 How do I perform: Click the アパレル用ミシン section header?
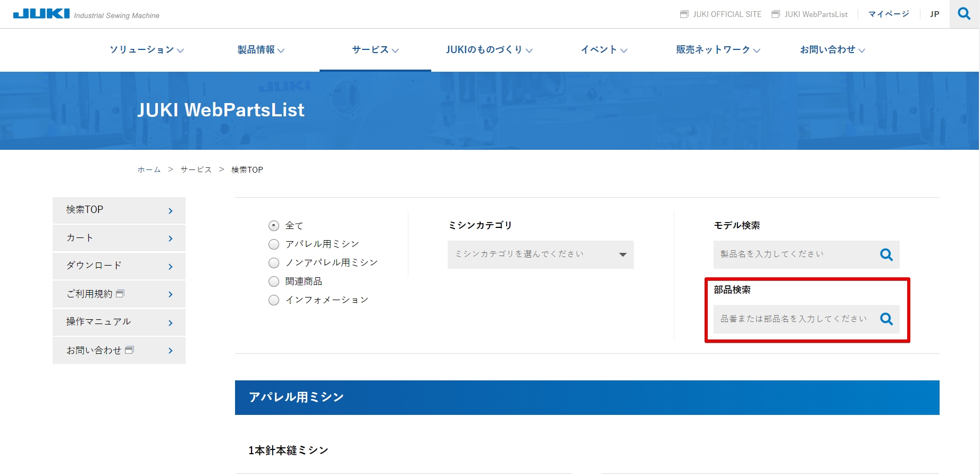click(x=587, y=397)
